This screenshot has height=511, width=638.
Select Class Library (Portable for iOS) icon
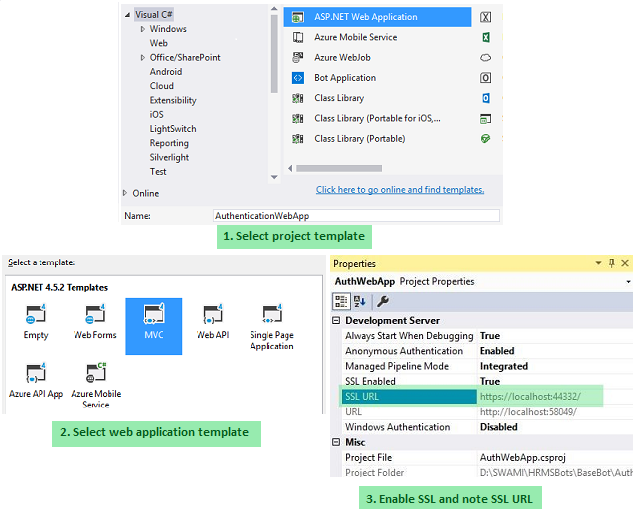tap(298, 118)
